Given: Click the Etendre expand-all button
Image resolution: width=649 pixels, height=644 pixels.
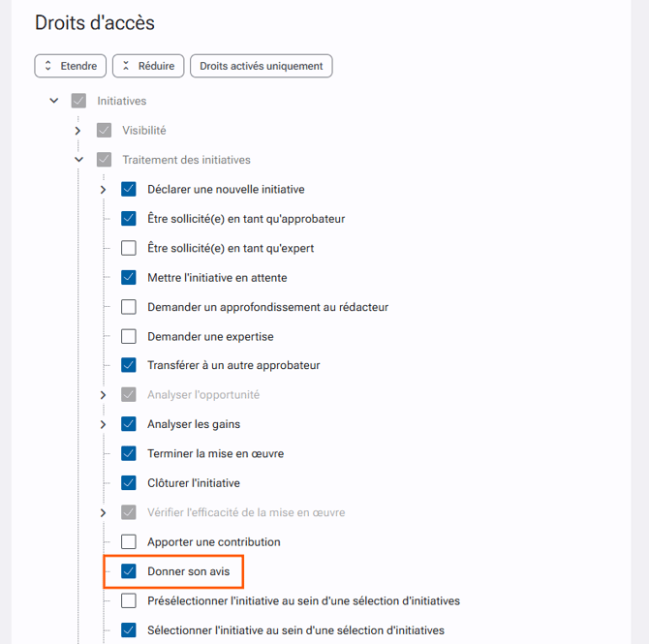Looking at the screenshot, I should point(71,66).
